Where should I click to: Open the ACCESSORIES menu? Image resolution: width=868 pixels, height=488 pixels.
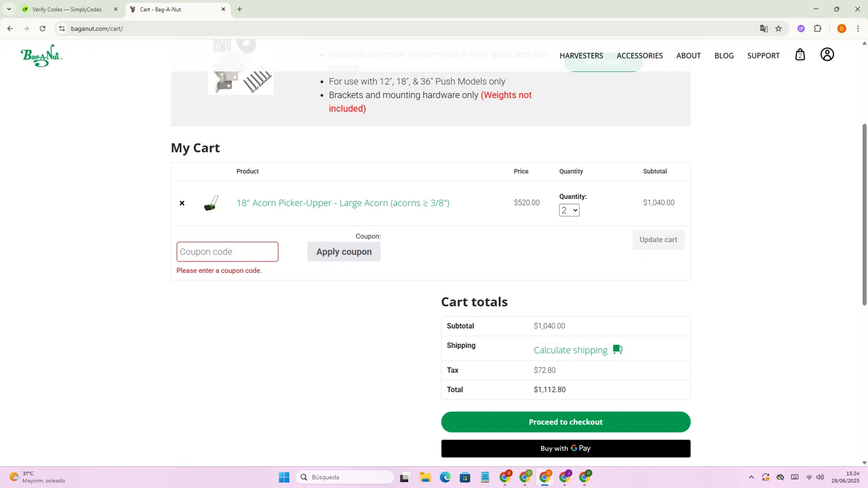639,56
